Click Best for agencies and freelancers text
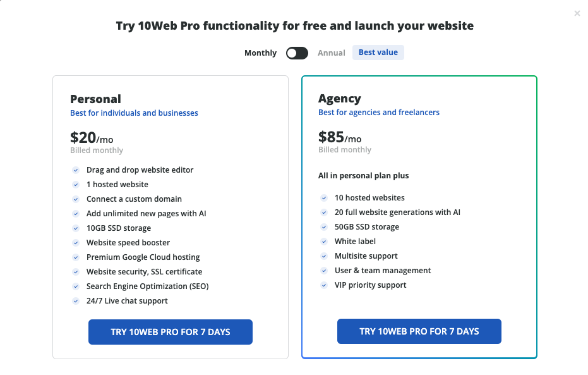Image resolution: width=588 pixels, height=375 pixels. [x=379, y=112]
